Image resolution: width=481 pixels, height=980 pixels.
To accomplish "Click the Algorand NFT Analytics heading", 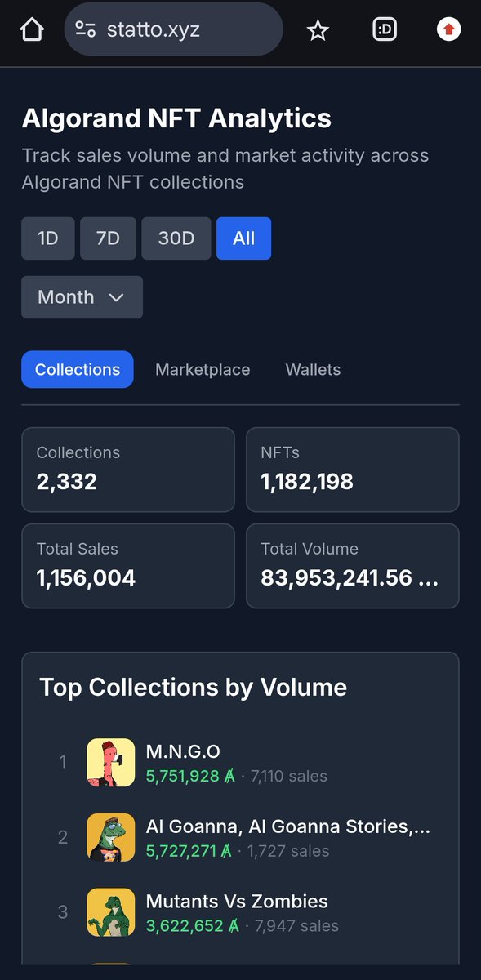I will click(176, 118).
